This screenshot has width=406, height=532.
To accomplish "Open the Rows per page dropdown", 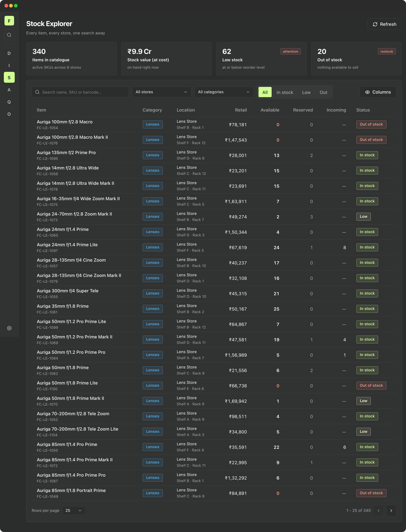I will click(x=74, y=511).
